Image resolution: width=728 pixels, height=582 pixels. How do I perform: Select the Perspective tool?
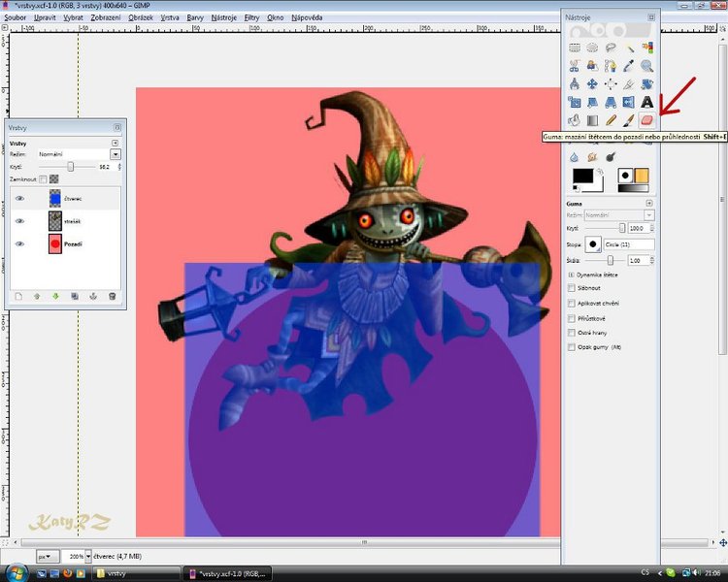611,102
